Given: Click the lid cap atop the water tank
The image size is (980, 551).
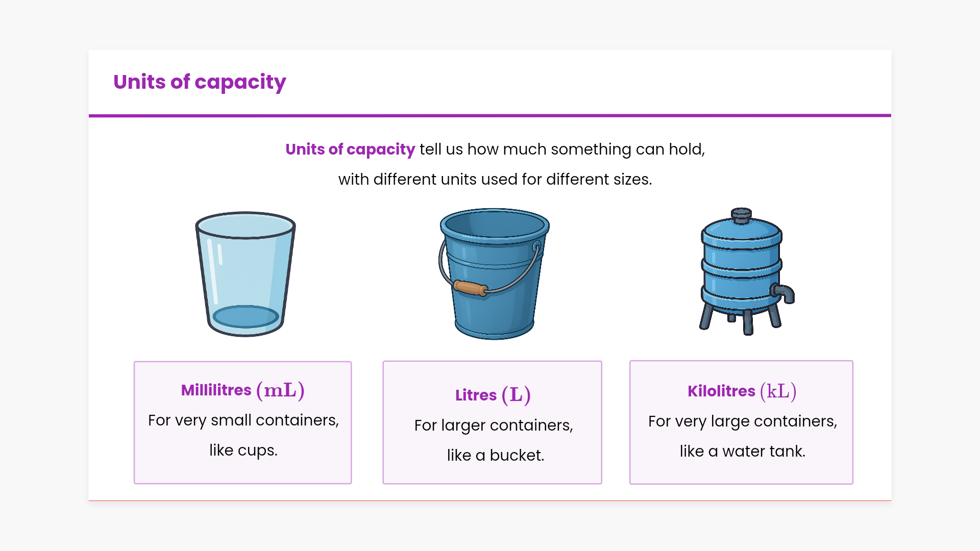Looking at the screenshot, I should pos(741,215).
